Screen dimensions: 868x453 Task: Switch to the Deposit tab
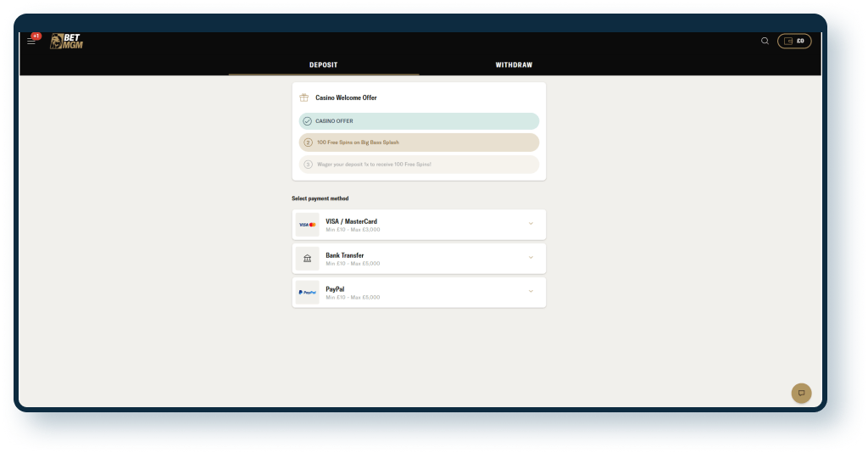tap(323, 65)
